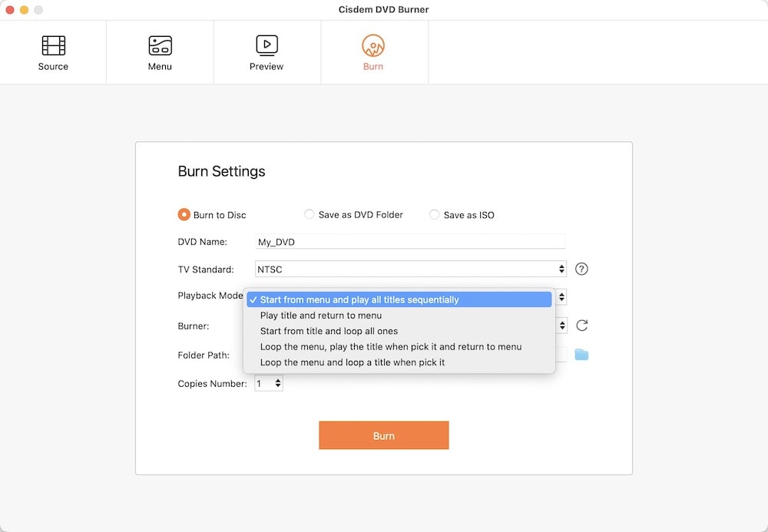This screenshot has width=768, height=532.
Task: Open the Preview play icon
Action: (266, 46)
